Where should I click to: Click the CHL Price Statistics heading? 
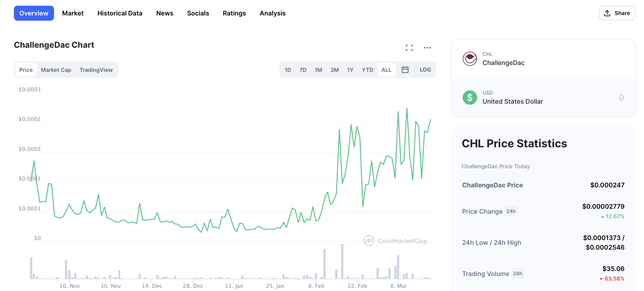pos(514,144)
